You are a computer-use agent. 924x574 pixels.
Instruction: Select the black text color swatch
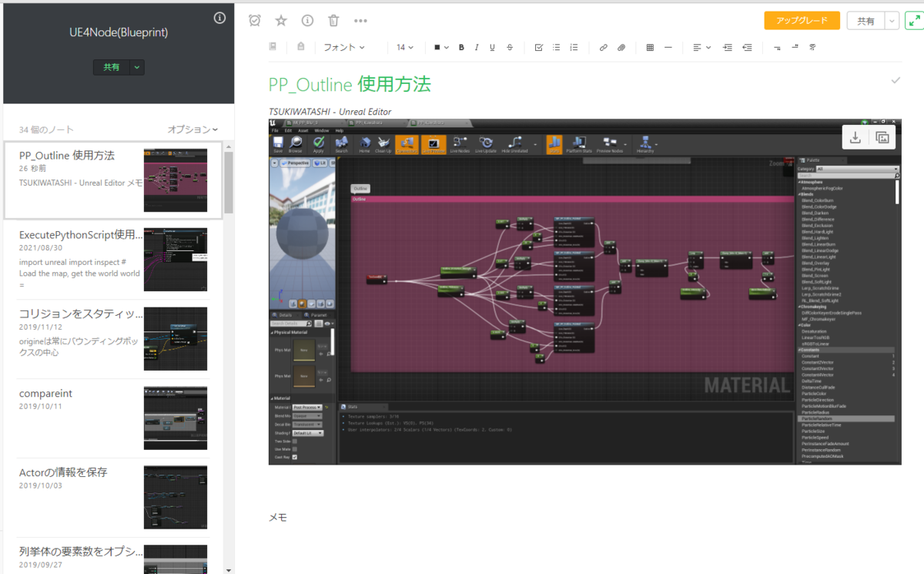pos(437,48)
